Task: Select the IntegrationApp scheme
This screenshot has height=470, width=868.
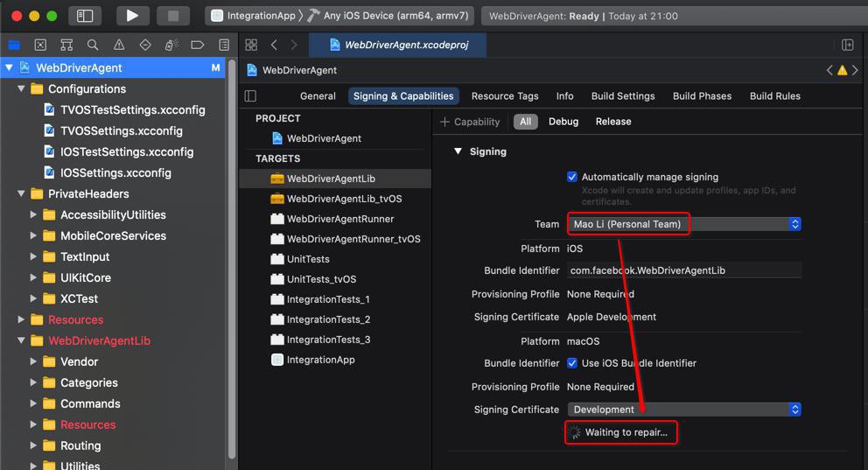Action: click(x=254, y=16)
